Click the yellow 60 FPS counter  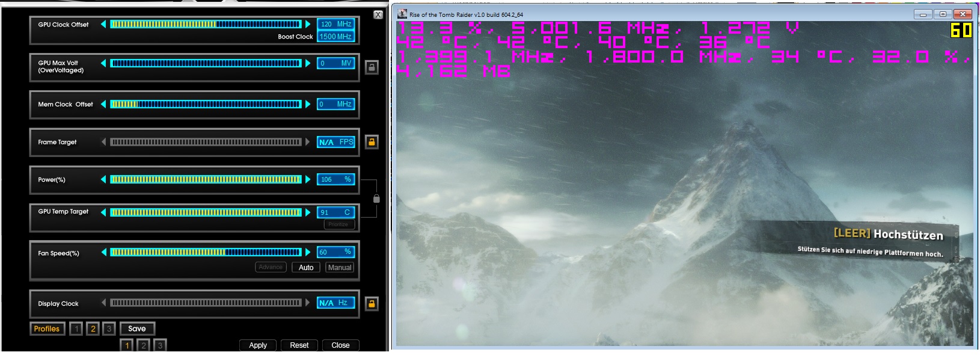[961, 30]
